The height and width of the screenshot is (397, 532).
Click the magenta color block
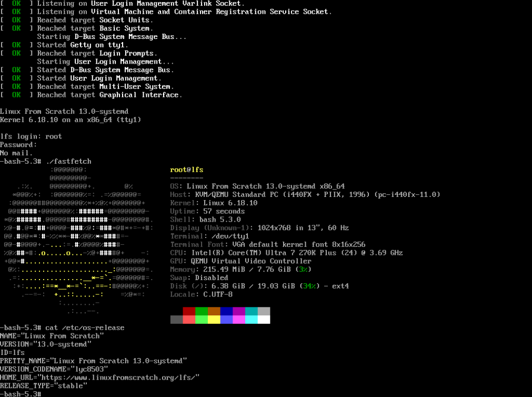point(239,311)
